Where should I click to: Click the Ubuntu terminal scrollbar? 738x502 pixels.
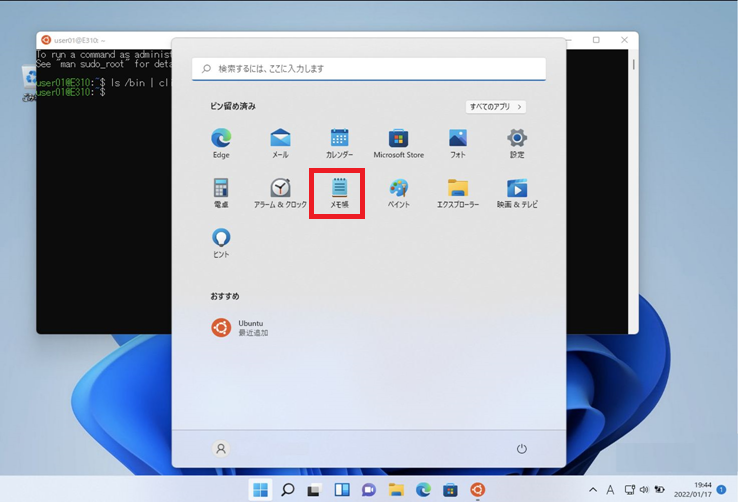point(634,64)
